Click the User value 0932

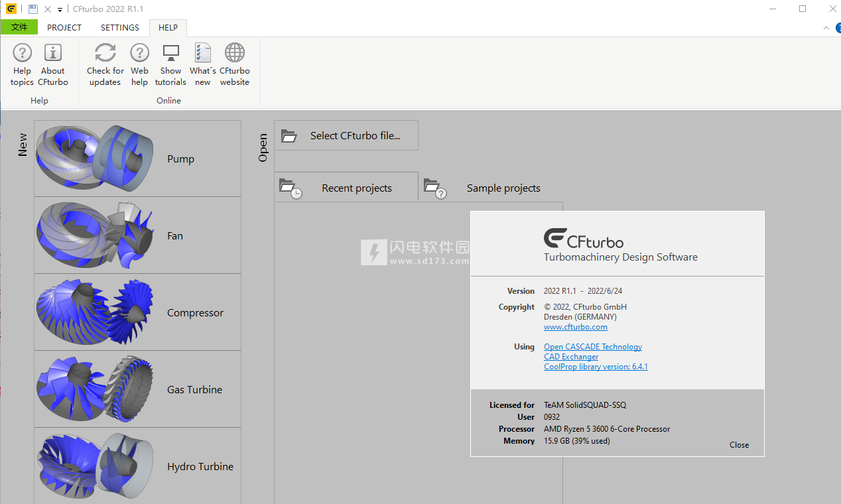(552, 417)
